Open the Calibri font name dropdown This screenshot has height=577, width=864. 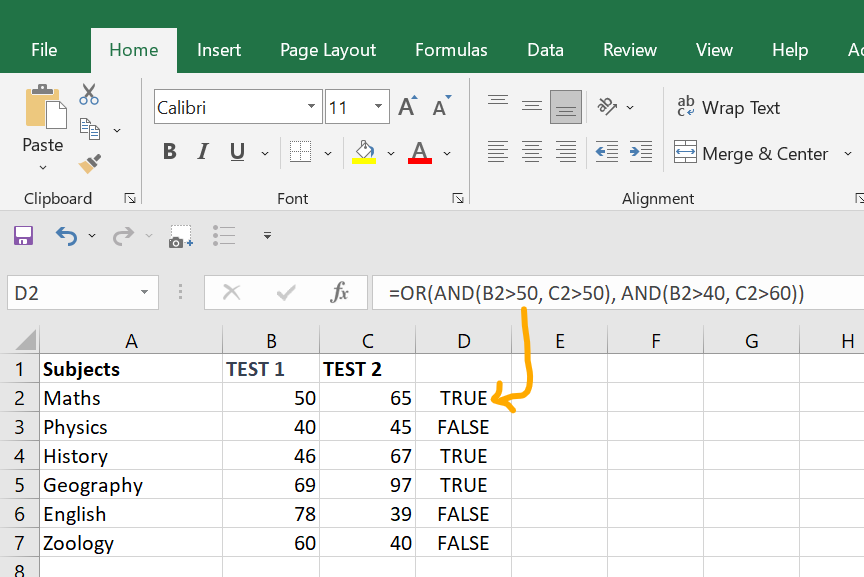[312, 107]
